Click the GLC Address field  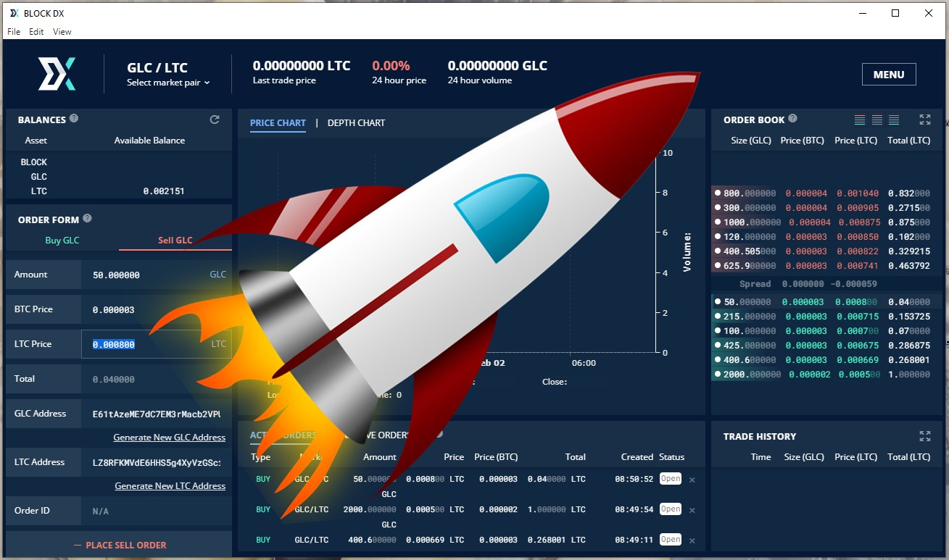157,414
